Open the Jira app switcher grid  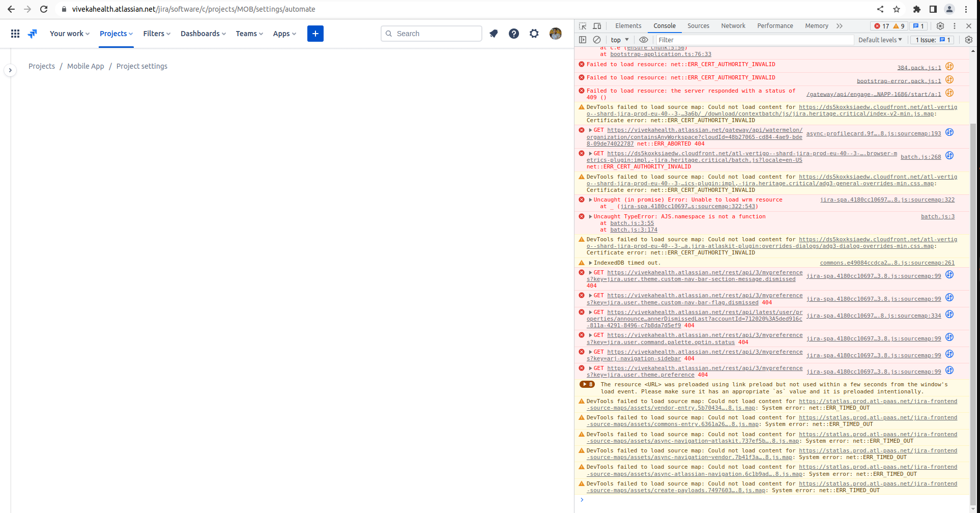(15, 34)
